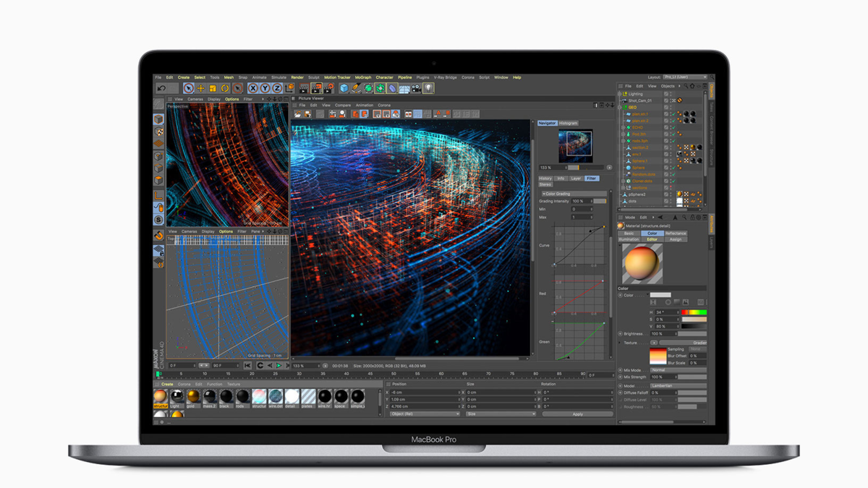The height and width of the screenshot is (488, 868).
Task: Click the Undo arrow in the toolbar
Action: point(161,88)
